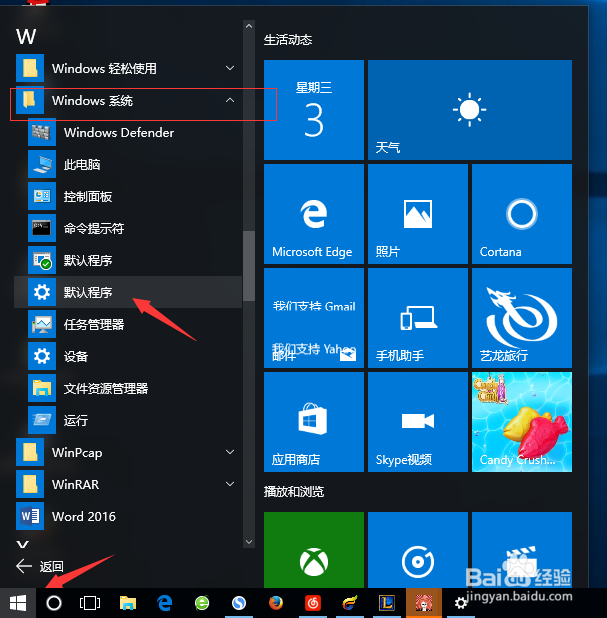Launch 运行 Run dialog
The image size is (607, 618).
(128, 421)
